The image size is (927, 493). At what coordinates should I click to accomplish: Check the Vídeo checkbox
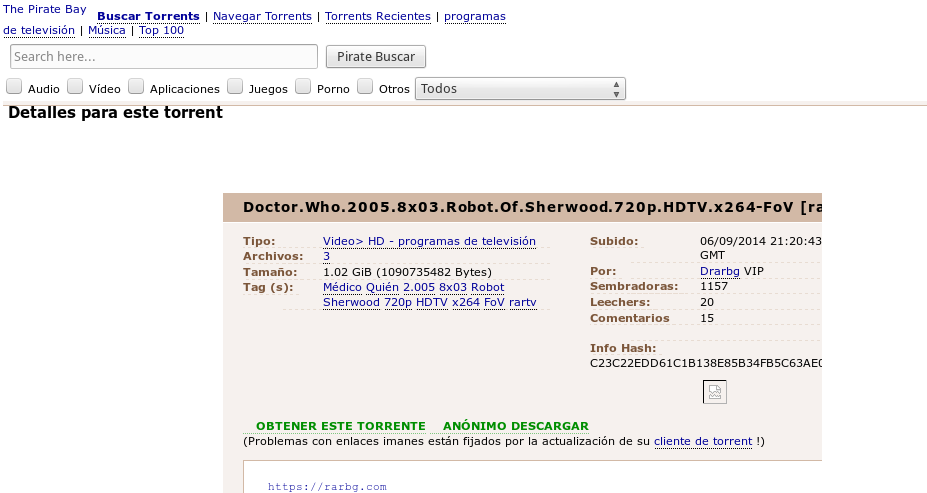coord(75,87)
